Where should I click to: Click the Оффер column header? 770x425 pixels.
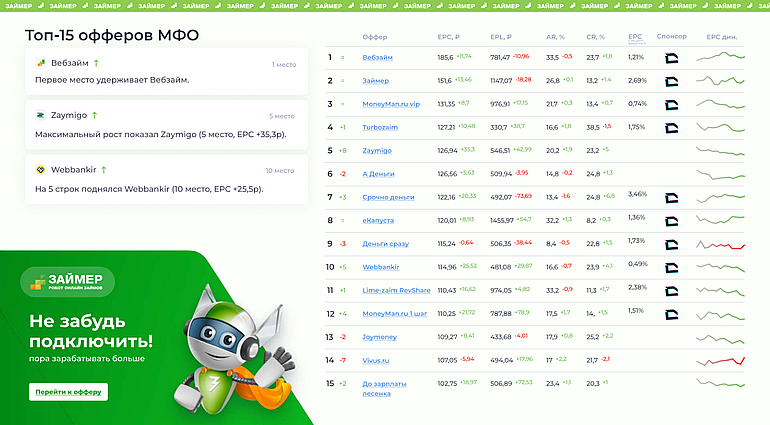[375, 37]
